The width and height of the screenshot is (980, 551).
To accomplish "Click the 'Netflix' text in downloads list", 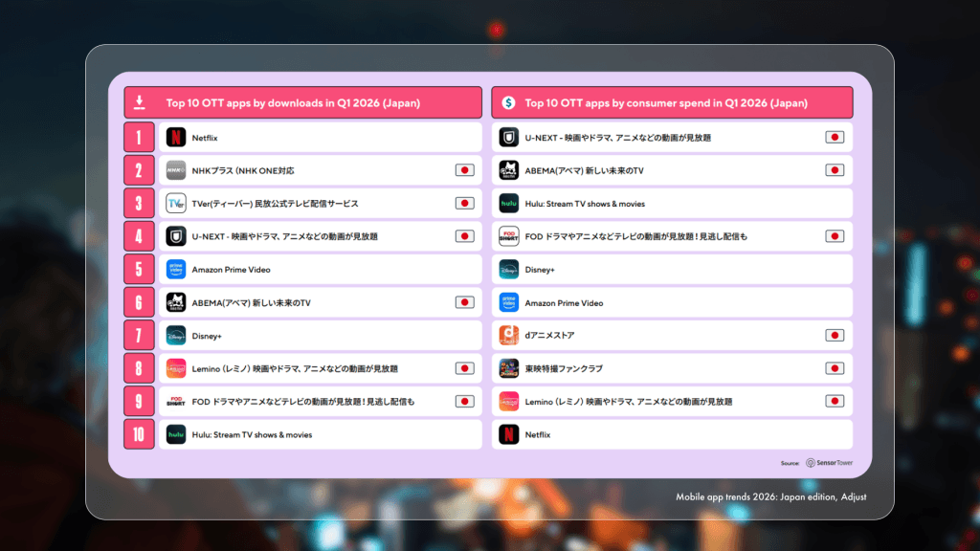I will tap(205, 138).
